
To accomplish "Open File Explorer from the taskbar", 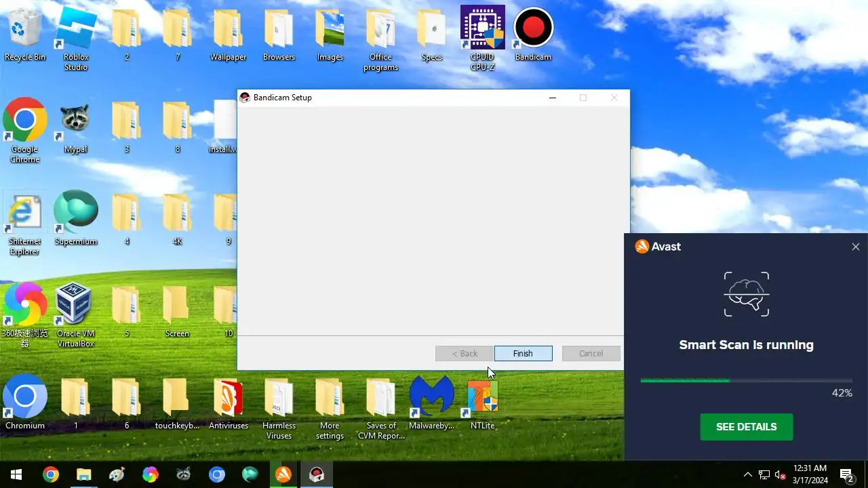I will (x=83, y=474).
